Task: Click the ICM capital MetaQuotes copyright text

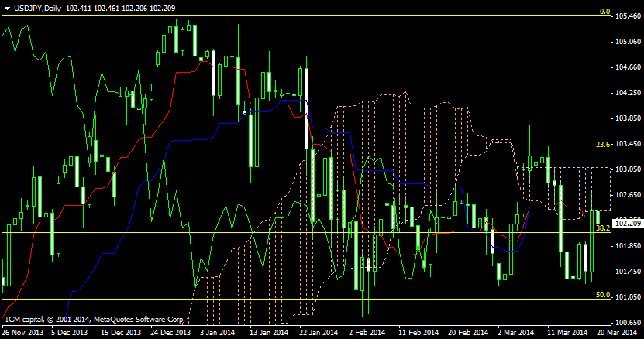Action: (95, 320)
